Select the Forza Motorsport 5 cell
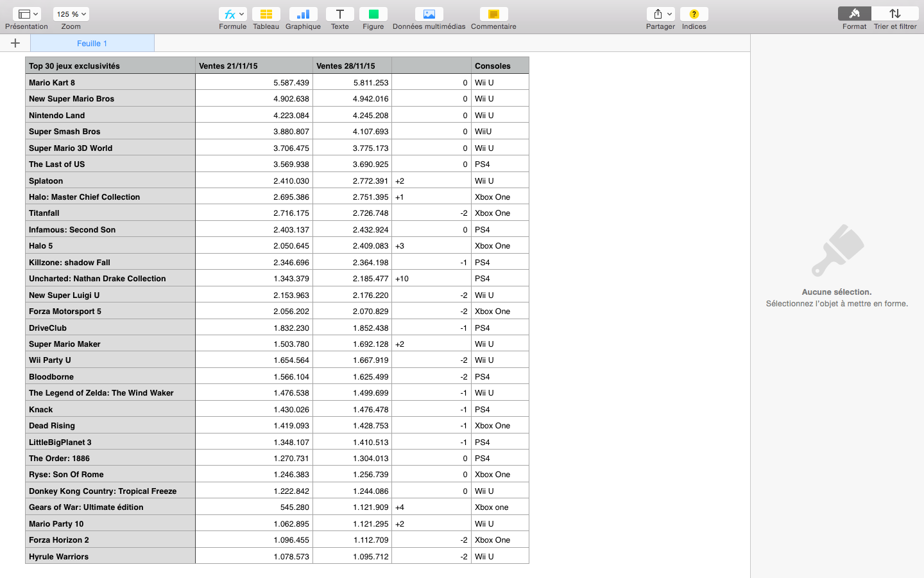This screenshot has width=924, height=578. tap(110, 311)
